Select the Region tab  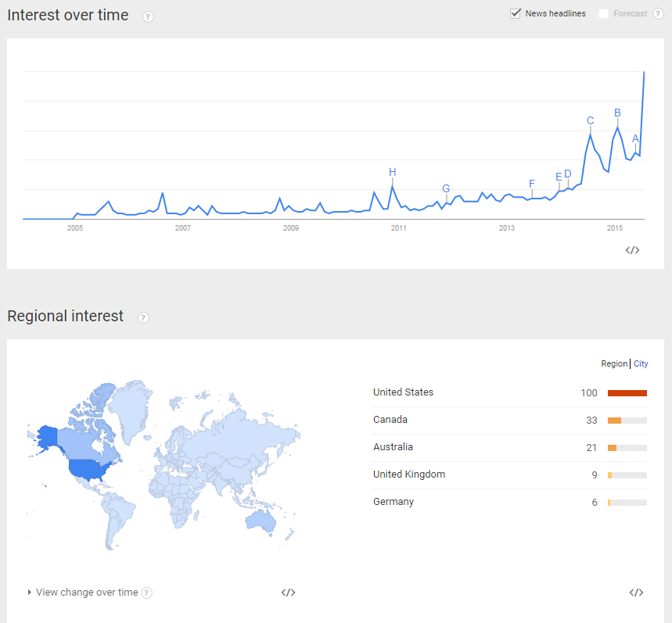pyautogui.click(x=613, y=363)
